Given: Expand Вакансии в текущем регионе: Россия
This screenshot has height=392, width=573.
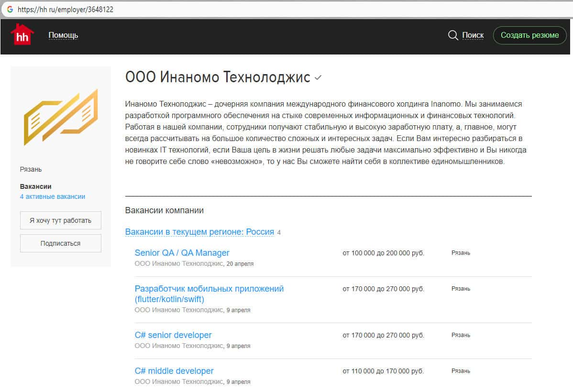Looking at the screenshot, I should click(199, 232).
